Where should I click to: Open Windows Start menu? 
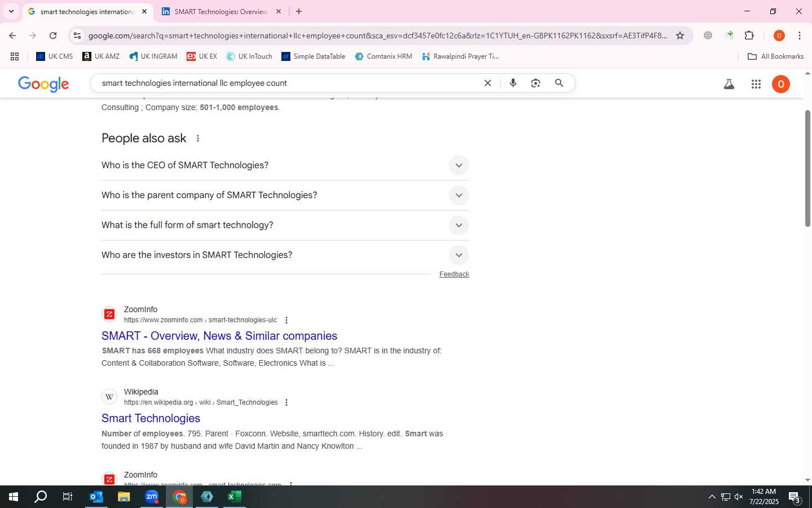coord(14,497)
